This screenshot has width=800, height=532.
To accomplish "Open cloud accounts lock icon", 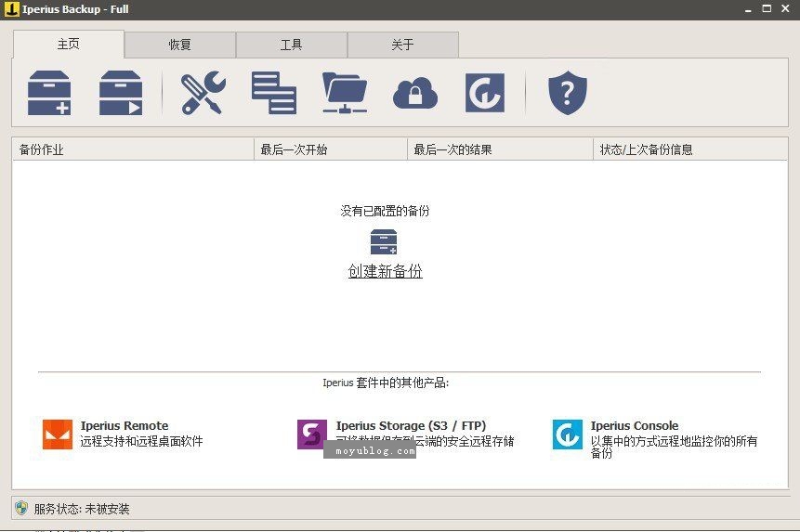I will click(x=415, y=93).
